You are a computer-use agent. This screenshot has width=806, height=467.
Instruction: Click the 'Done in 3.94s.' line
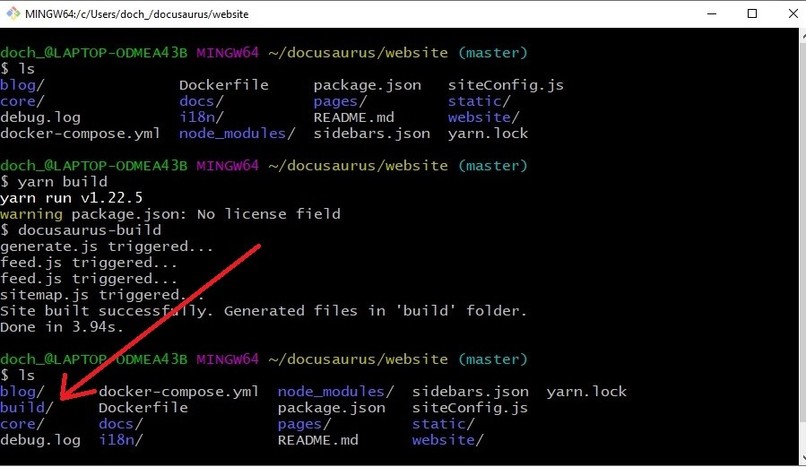tap(62, 327)
